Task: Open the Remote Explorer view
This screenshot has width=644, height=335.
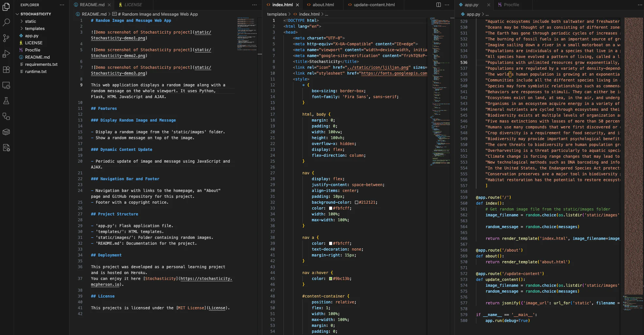Action: 6,85
